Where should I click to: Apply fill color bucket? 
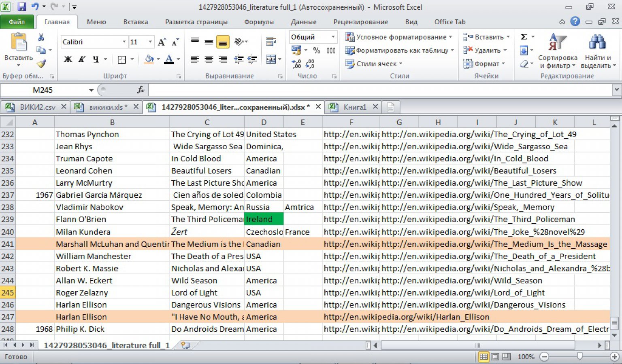tap(149, 59)
